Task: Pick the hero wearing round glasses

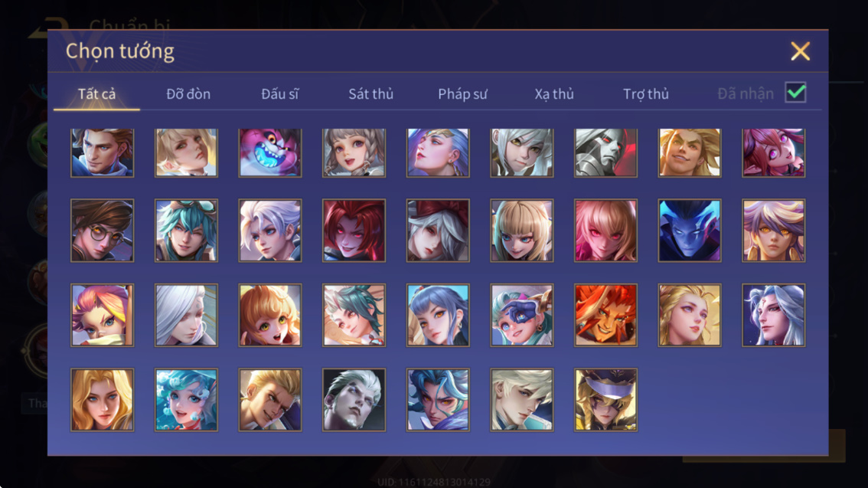Action: coord(103,231)
